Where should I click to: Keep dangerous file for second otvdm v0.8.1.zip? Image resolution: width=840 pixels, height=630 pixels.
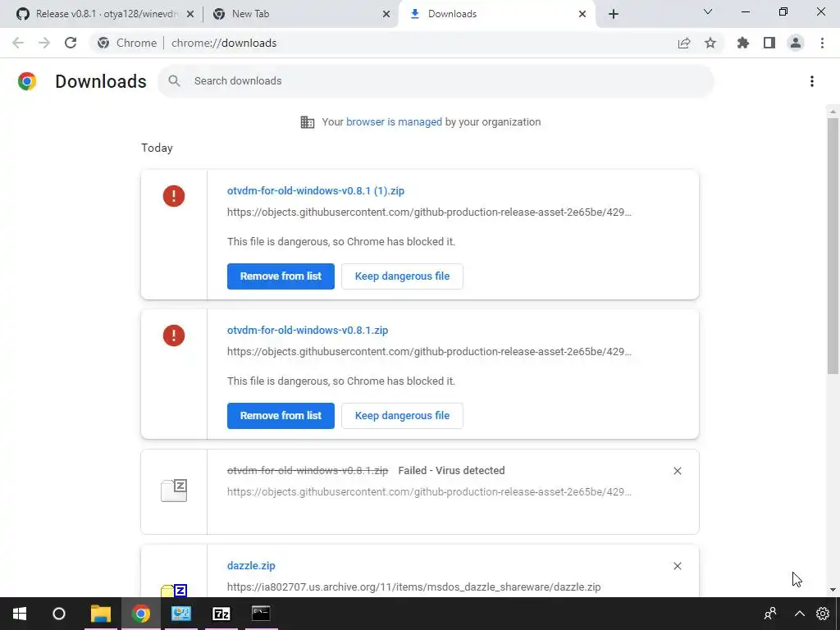click(x=402, y=416)
